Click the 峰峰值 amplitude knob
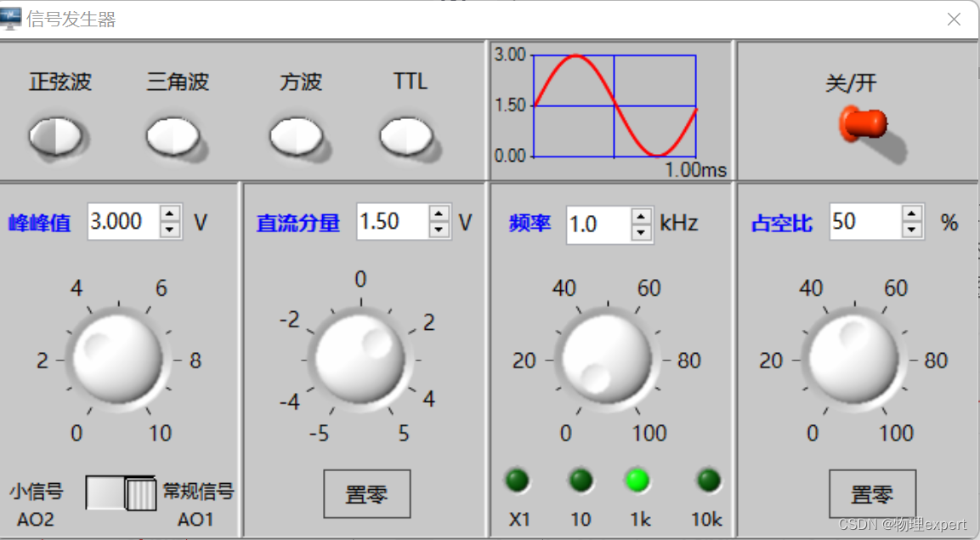This screenshot has width=980, height=540. [x=118, y=360]
